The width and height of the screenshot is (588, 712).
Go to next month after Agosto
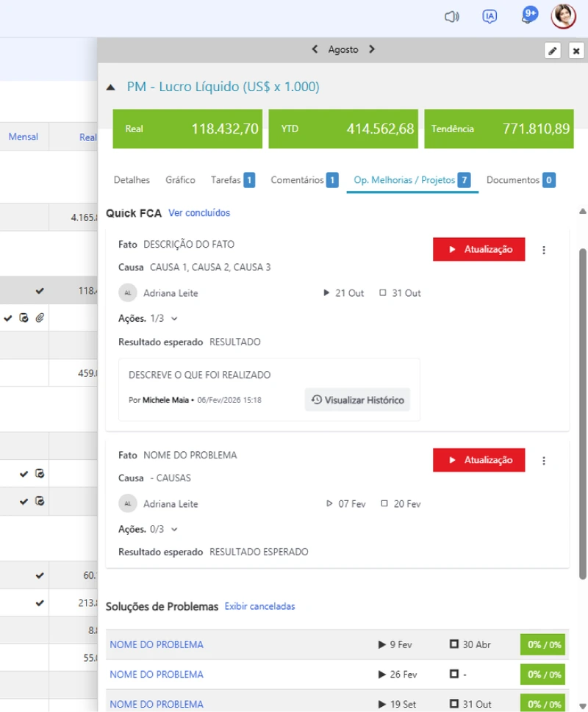click(372, 49)
